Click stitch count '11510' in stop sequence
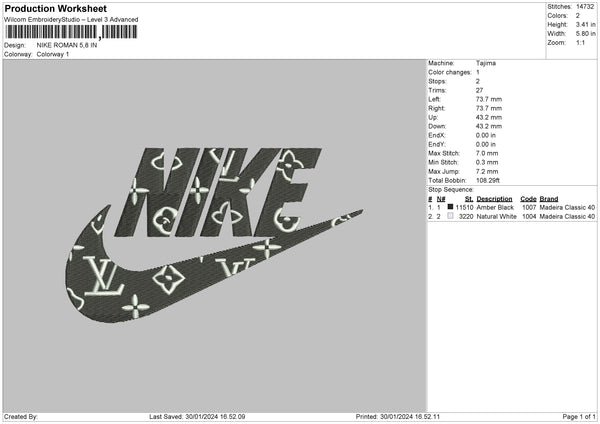This screenshot has height=424, width=600. pos(465,207)
